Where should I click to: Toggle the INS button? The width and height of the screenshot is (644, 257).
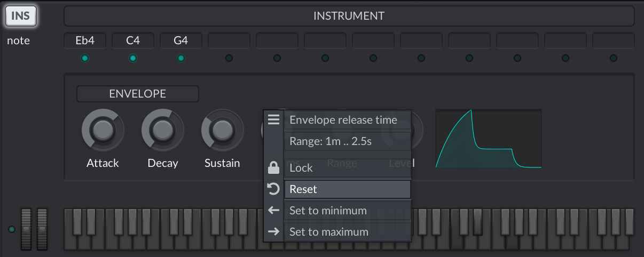tap(21, 16)
